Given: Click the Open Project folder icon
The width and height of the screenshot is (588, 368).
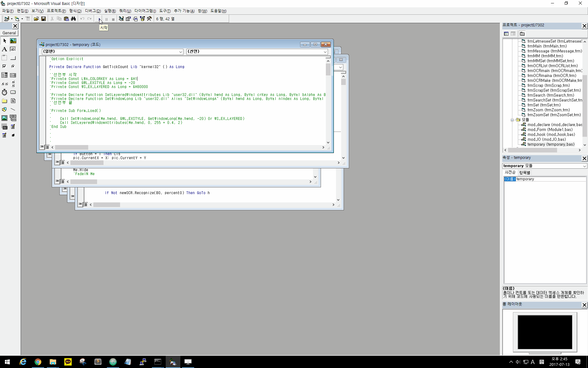Looking at the screenshot, I should click(36, 19).
